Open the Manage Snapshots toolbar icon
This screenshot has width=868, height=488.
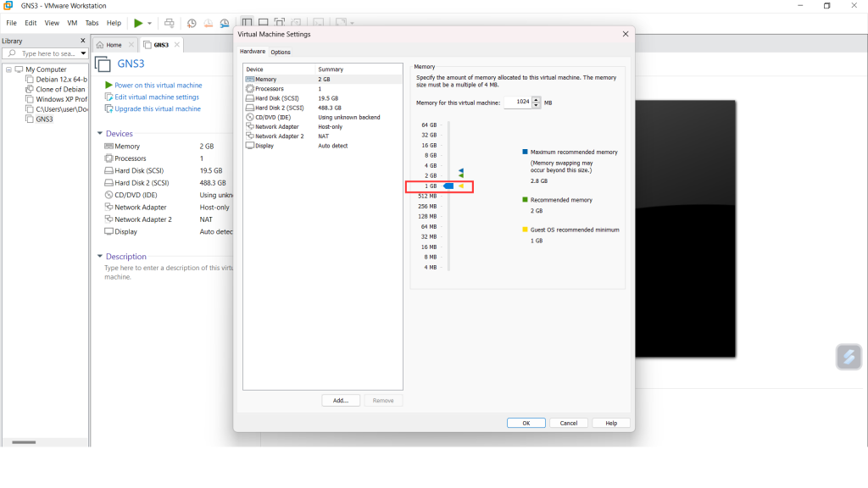(x=224, y=23)
